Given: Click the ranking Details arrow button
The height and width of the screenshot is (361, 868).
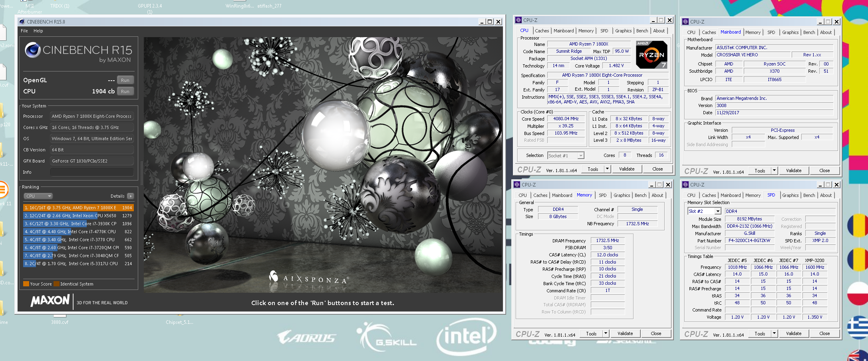Looking at the screenshot, I should (x=131, y=196).
